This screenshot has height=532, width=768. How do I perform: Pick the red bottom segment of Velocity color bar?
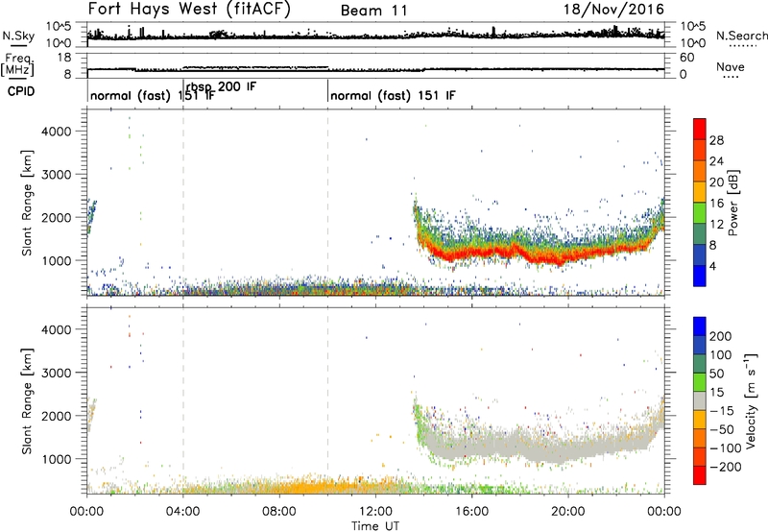pyautogui.click(x=700, y=475)
